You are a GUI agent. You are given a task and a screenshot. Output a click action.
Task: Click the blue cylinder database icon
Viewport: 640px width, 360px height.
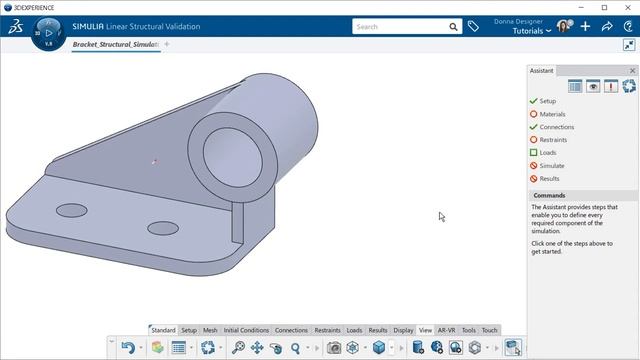[418, 347]
